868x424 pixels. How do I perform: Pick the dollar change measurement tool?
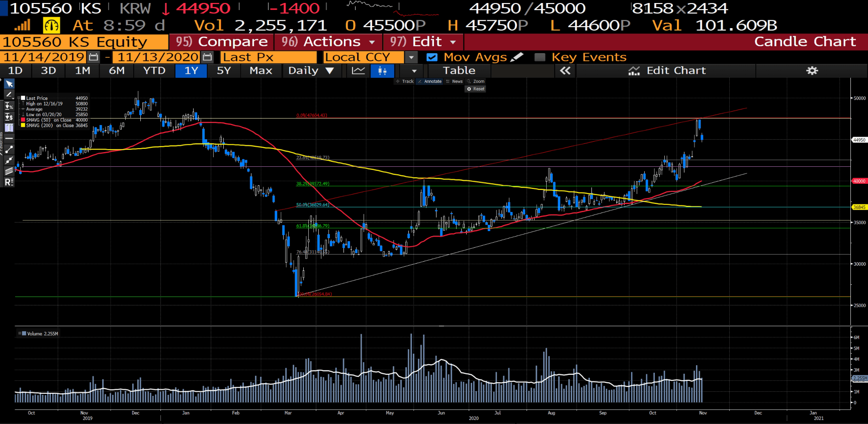point(9,117)
